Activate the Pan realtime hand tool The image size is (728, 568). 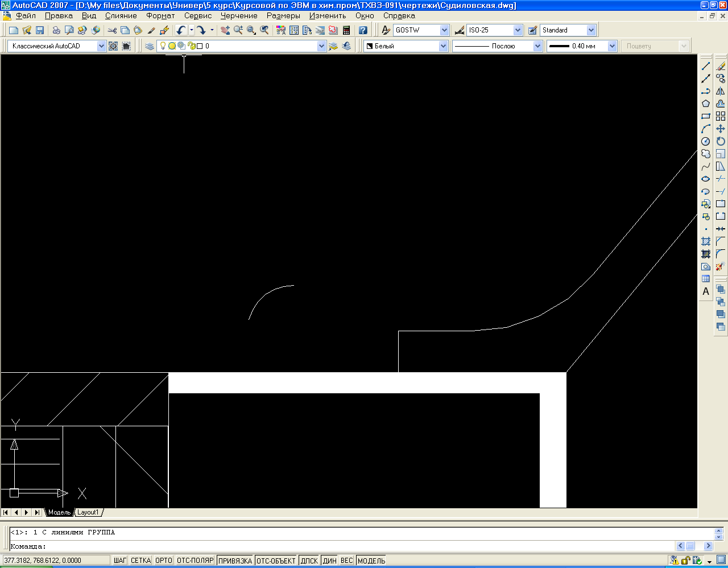pos(225,30)
